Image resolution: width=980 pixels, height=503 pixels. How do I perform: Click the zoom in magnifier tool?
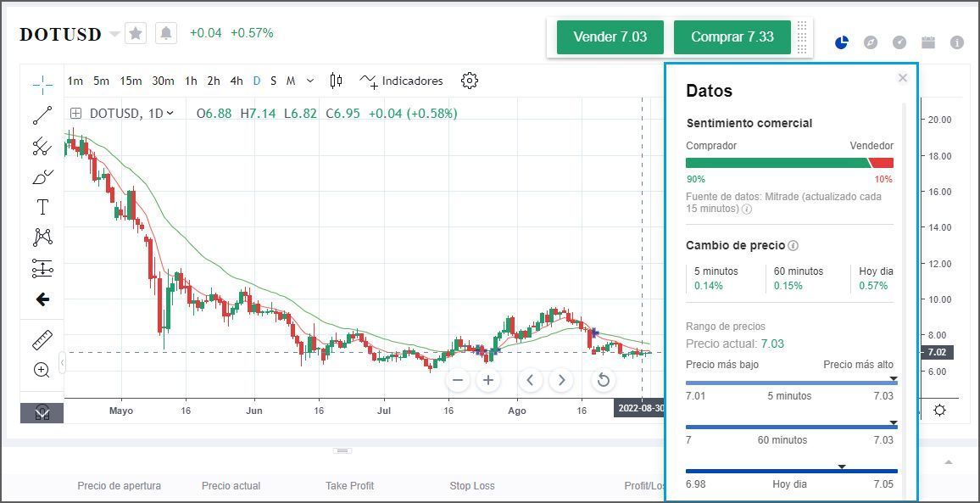coord(42,370)
